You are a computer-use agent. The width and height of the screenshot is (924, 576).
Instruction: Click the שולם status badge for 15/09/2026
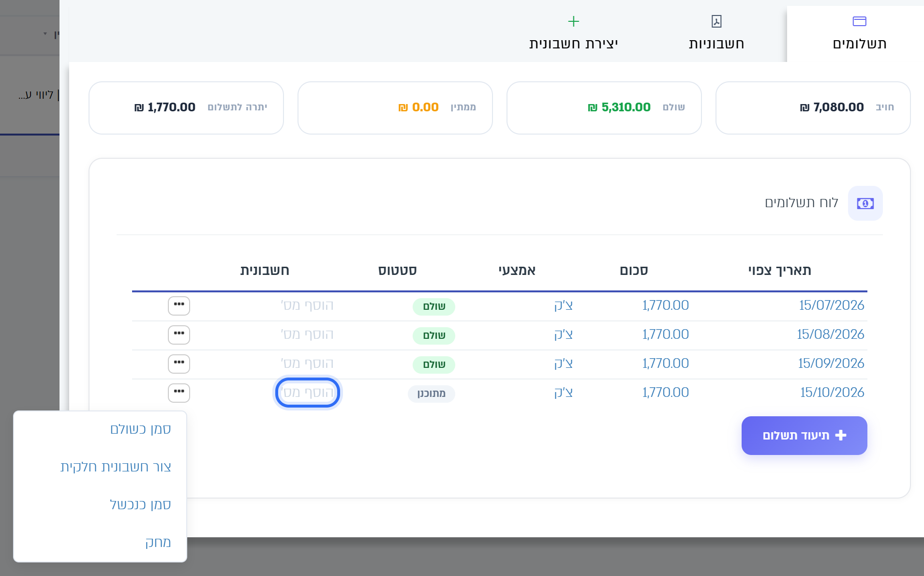coord(434,364)
